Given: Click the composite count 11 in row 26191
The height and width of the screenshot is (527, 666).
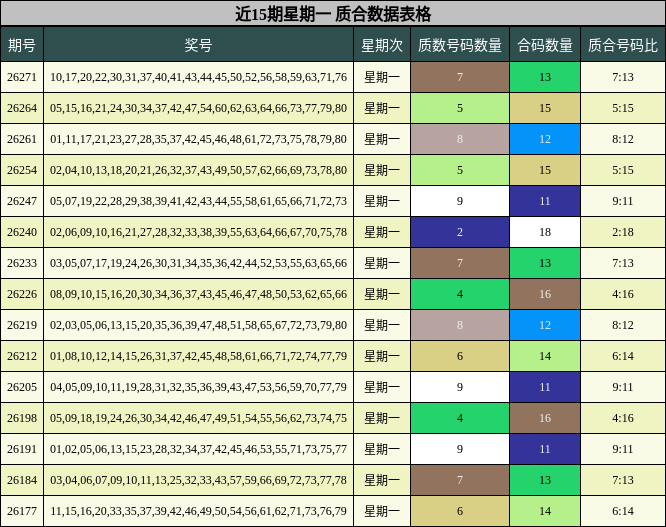Looking at the screenshot, I should (x=545, y=449).
